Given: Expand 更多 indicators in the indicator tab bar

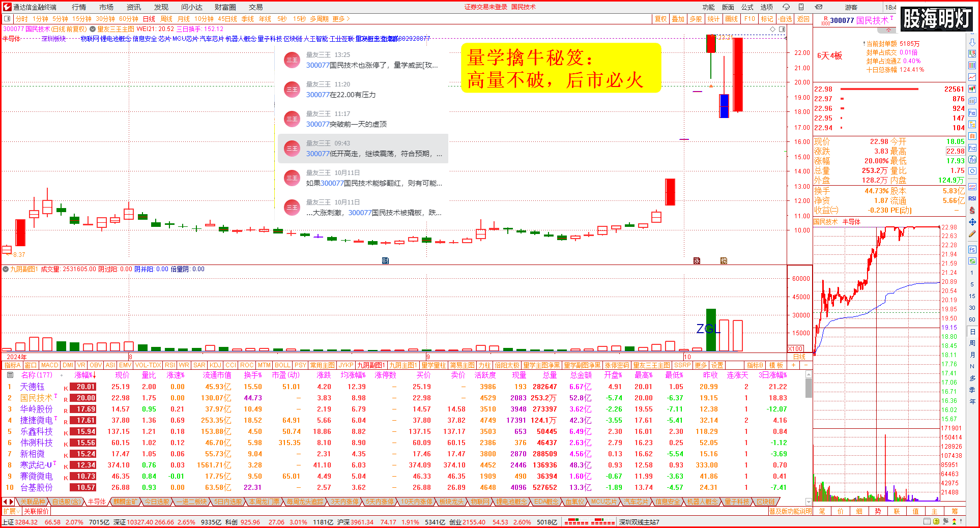Looking at the screenshot, I should (x=701, y=365).
